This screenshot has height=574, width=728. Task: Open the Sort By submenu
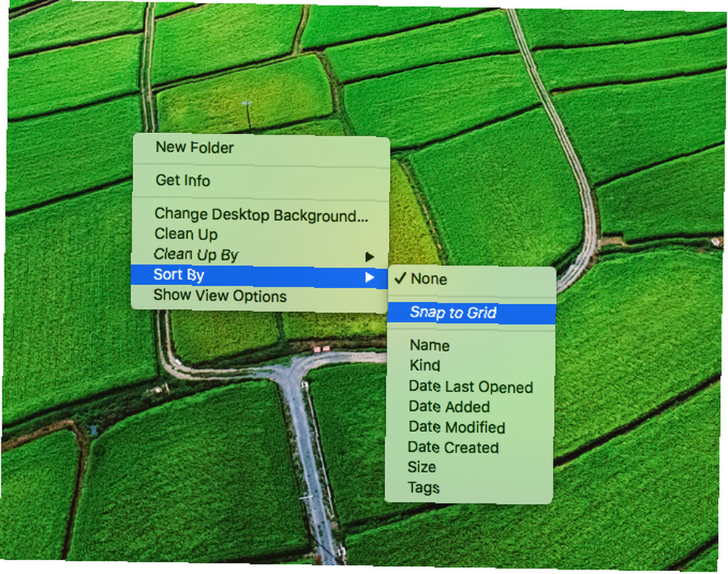260,276
